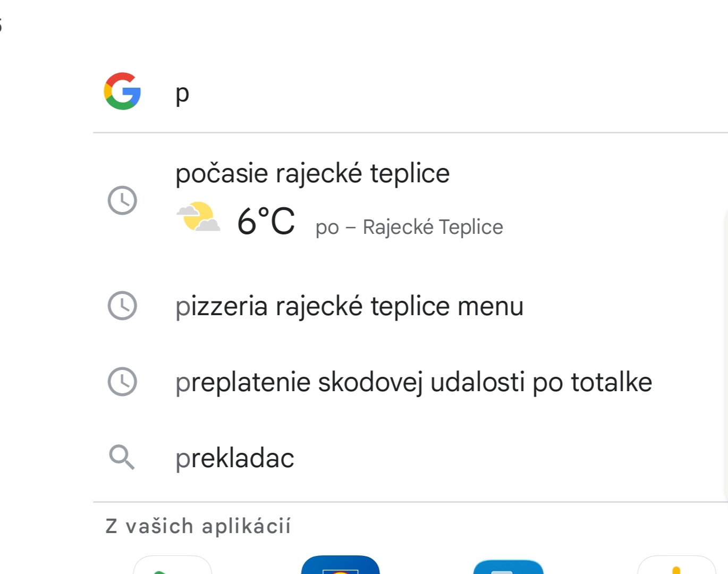728x574 pixels.
Task: Click history clock icon beside 'preplatenie skodovej' suggestion
Action: pyautogui.click(x=122, y=382)
